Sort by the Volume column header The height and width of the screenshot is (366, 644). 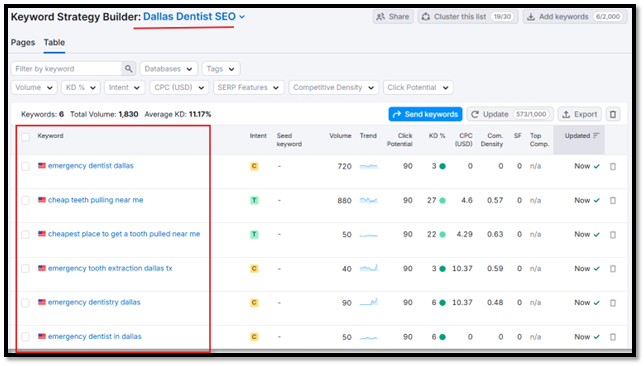point(340,136)
